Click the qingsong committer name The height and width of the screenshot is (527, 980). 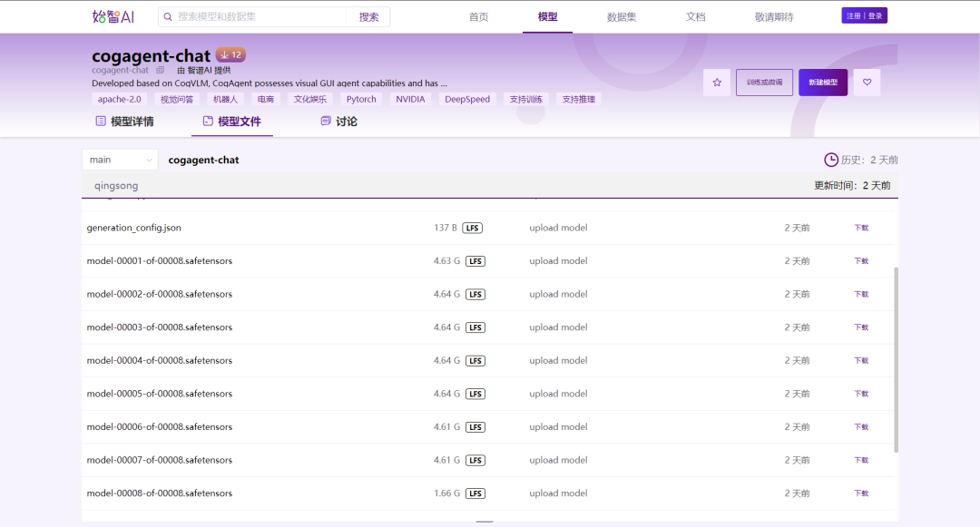coord(116,185)
